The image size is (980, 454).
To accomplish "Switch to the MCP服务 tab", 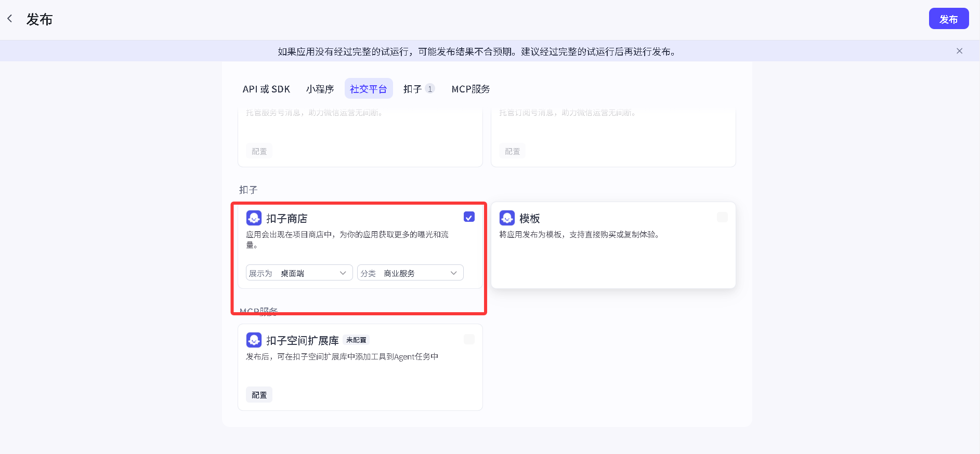I will 471,89.
